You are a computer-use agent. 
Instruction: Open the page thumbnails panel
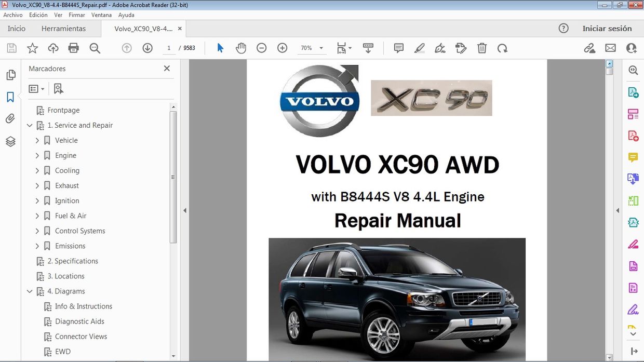11,74
